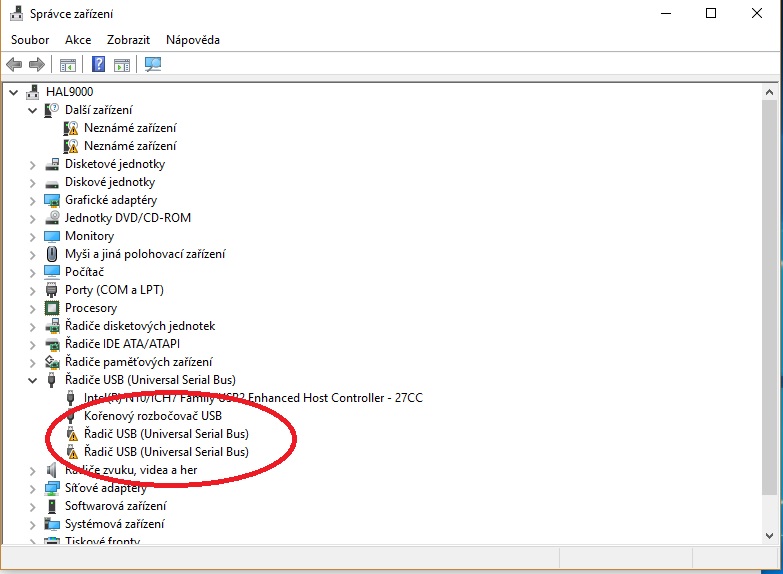
Task: Collapse the HAL9000 root node
Action: click(x=14, y=92)
